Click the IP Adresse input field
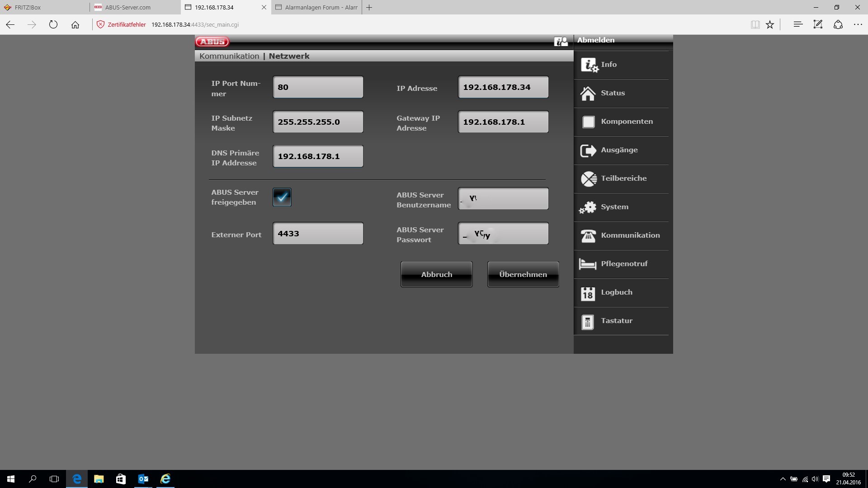868x488 pixels. [503, 87]
